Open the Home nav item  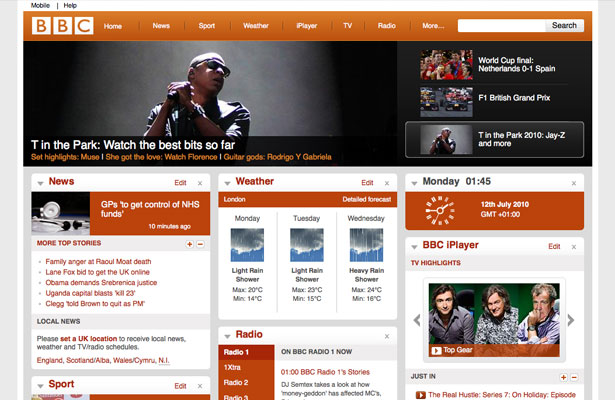pyautogui.click(x=113, y=26)
